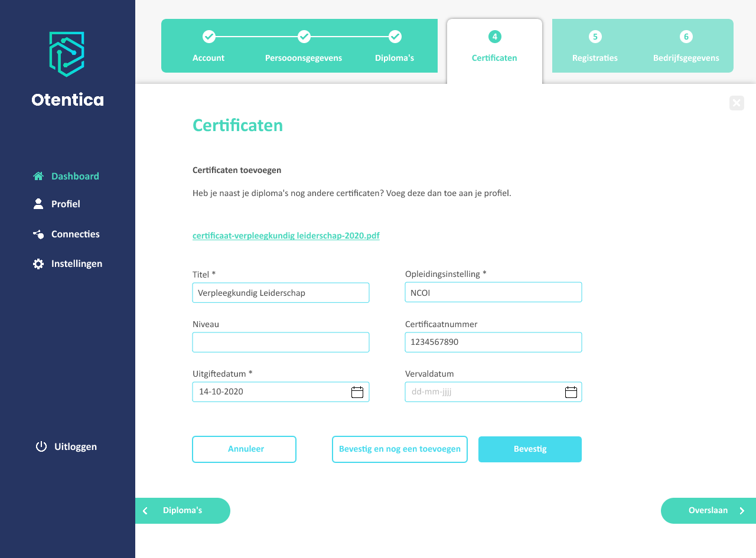Open the Instellingen menu item

coord(68,264)
